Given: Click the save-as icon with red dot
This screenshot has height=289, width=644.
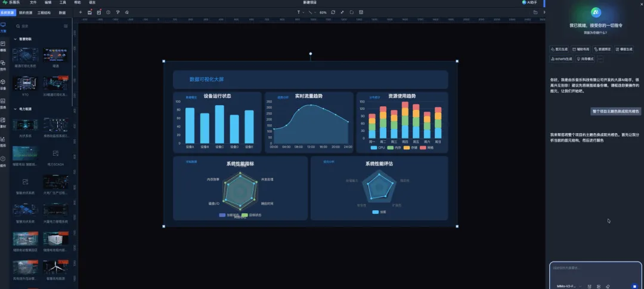Looking at the screenshot, I should click(99, 13).
